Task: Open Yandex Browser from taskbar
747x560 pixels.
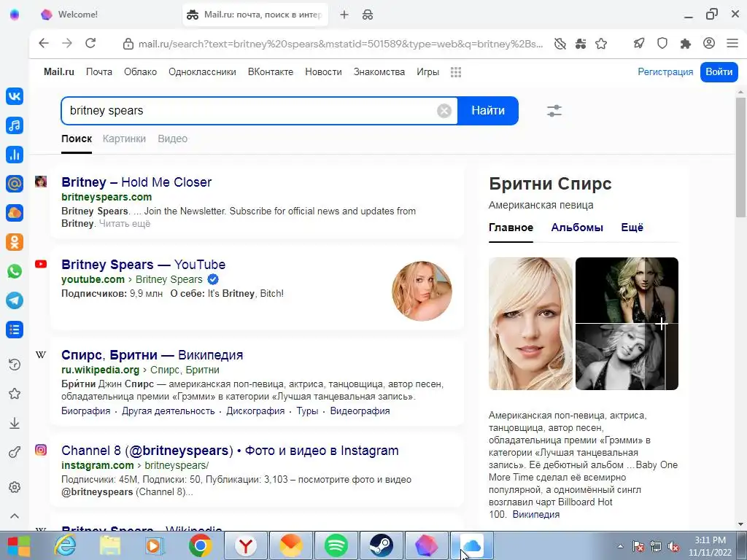Action: 245,545
